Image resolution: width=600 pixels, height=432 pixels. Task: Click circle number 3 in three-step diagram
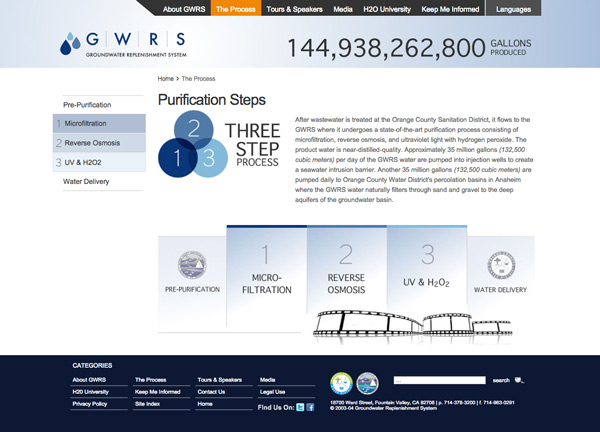209,158
